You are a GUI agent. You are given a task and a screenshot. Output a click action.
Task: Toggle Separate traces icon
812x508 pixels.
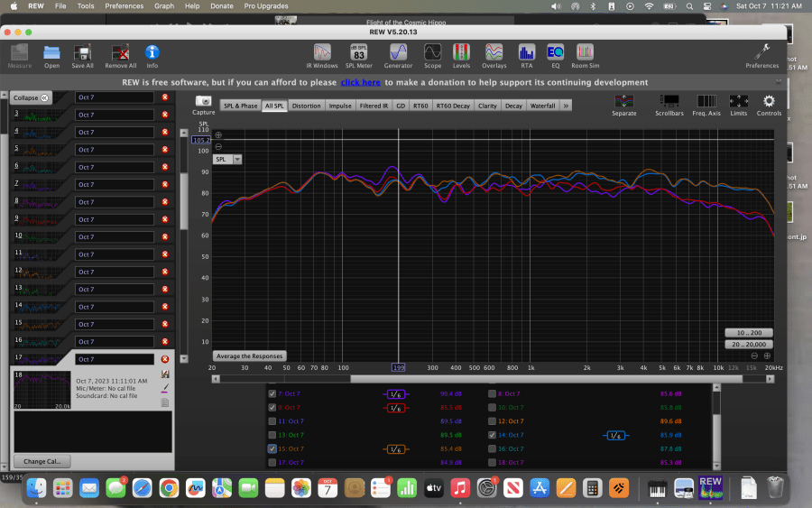click(x=624, y=106)
